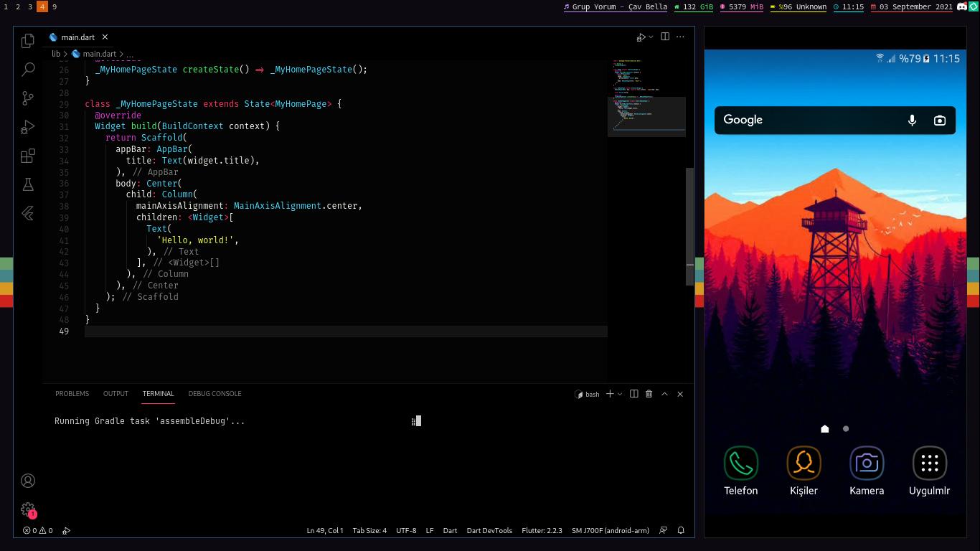Image resolution: width=980 pixels, height=551 pixels.
Task: Change the UTF-8 file encoding
Action: pyautogui.click(x=406, y=530)
